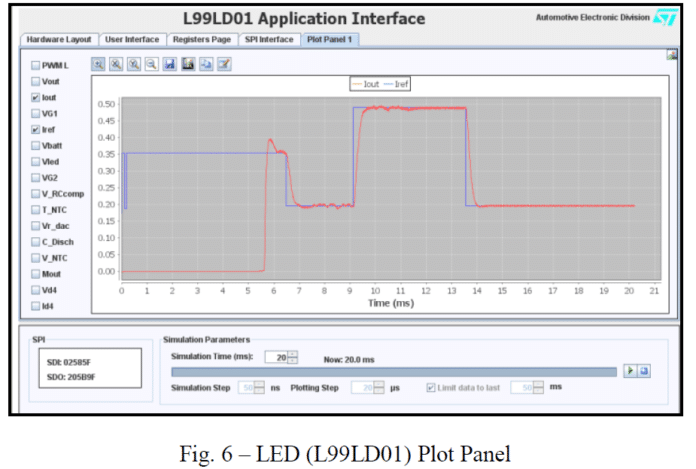The image size is (696, 469).
Task: Toggle the Vbatt signal checkbox
Action: click(x=36, y=145)
